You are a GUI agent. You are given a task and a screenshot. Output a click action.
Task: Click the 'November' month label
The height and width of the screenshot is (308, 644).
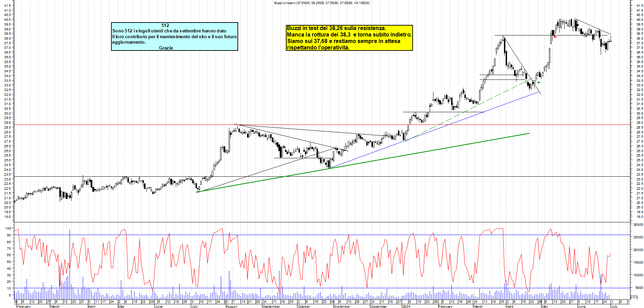click(342, 306)
